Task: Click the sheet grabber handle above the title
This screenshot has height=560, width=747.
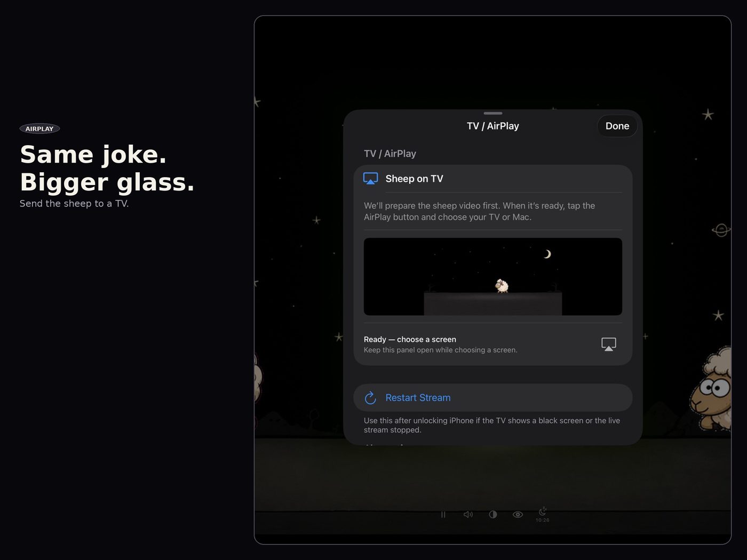Action: [492, 113]
